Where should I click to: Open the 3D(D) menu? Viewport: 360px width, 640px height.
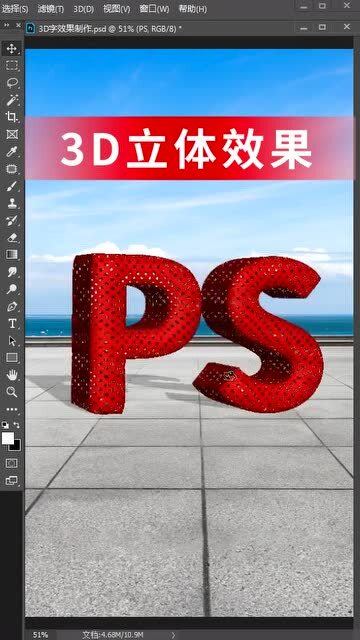(x=84, y=9)
